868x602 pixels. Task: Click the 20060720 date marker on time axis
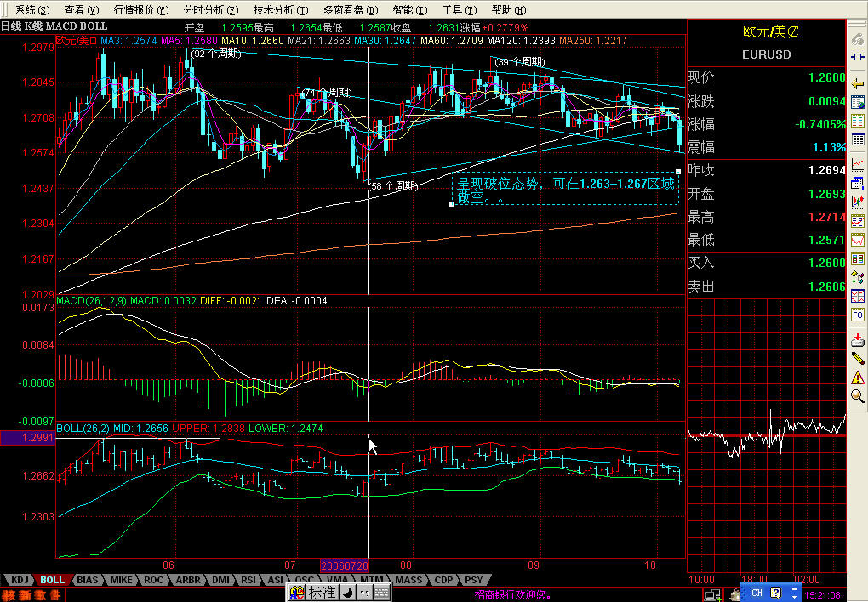point(345,565)
